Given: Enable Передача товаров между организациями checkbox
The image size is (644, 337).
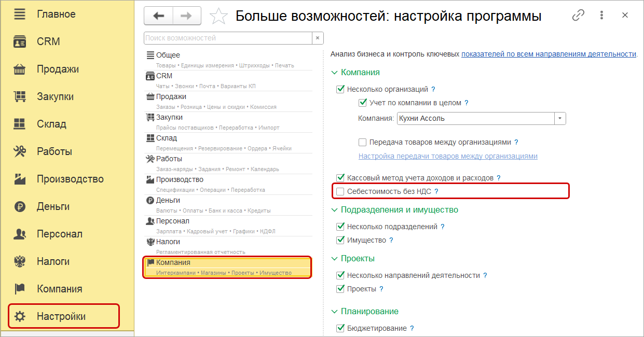Looking at the screenshot, I should pyautogui.click(x=363, y=142).
